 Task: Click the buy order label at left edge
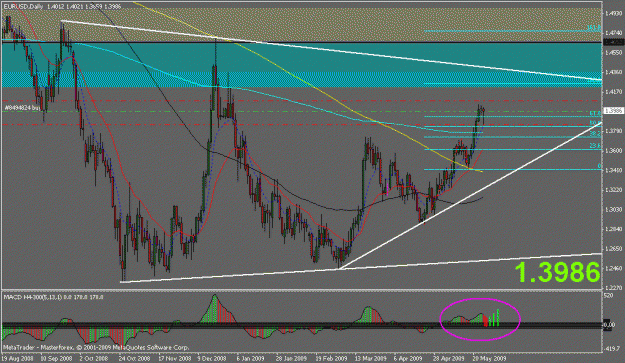22,108
